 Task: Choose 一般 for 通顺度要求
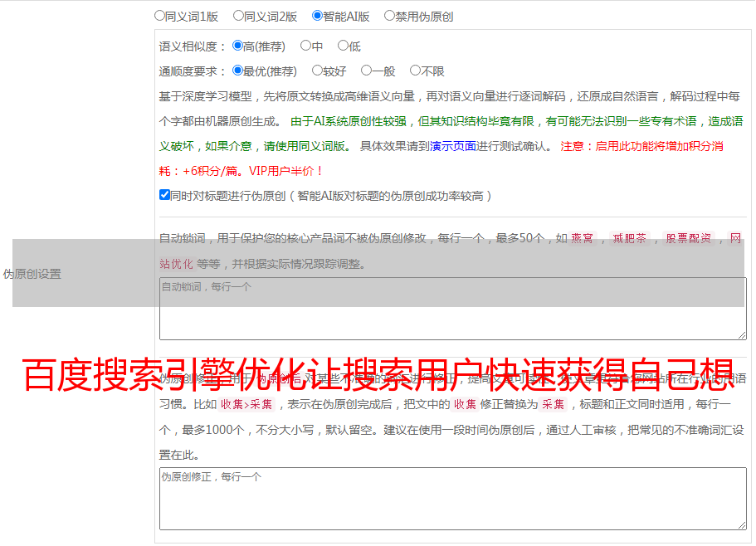tap(366, 71)
